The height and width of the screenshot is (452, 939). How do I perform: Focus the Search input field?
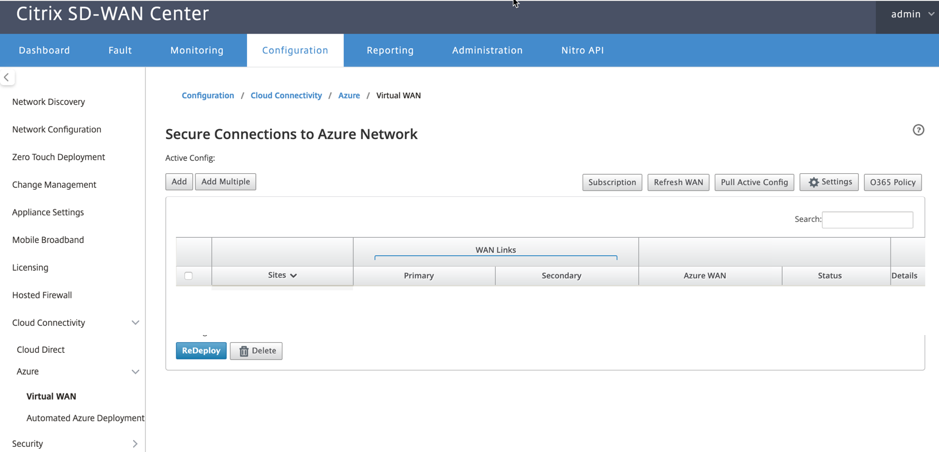pos(868,220)
